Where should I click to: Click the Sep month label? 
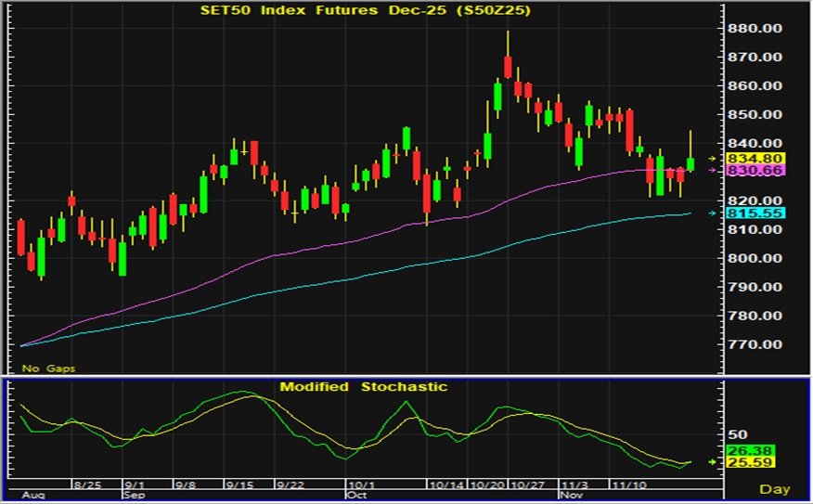click(134, 496)
